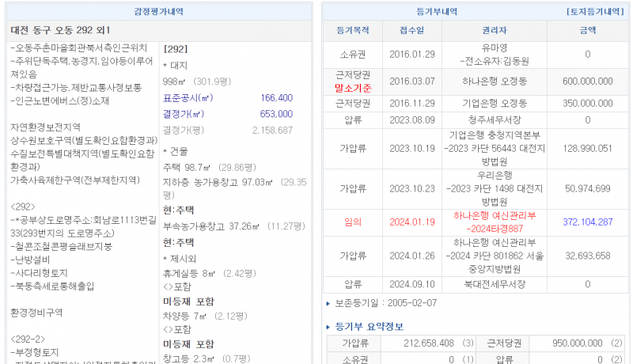Click the 접수일 column header

click(411, 32)
